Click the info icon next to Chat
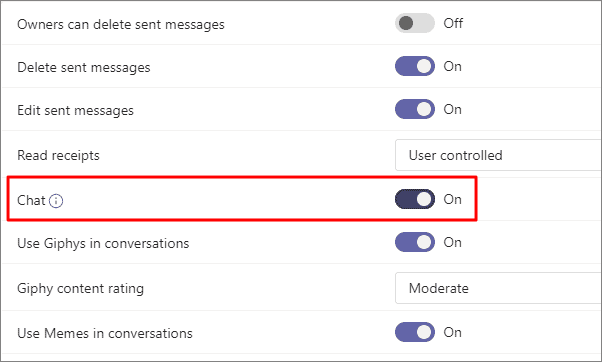602x362 pixels. click(x=56, y=201)
